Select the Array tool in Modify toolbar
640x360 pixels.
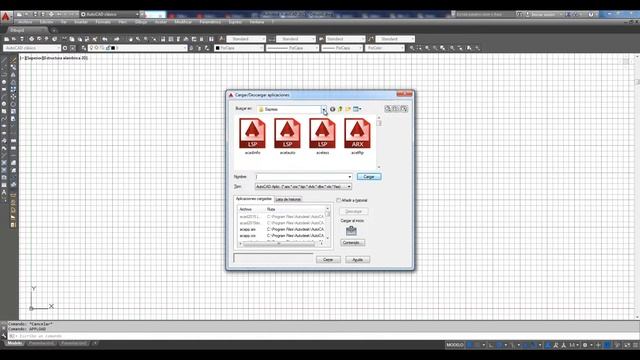click(13, 89)
